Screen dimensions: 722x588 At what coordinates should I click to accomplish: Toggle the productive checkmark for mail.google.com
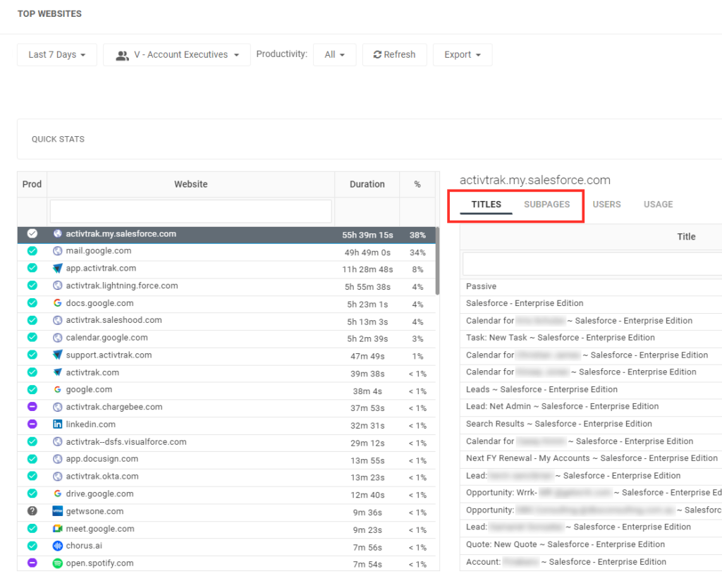pyautogui.click(x=31, y=251)
